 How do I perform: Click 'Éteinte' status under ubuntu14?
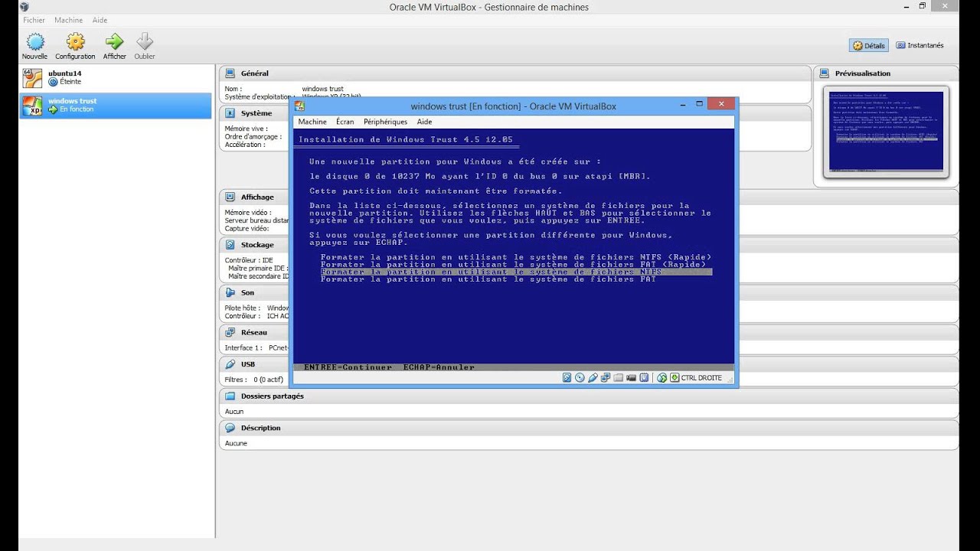70,82
